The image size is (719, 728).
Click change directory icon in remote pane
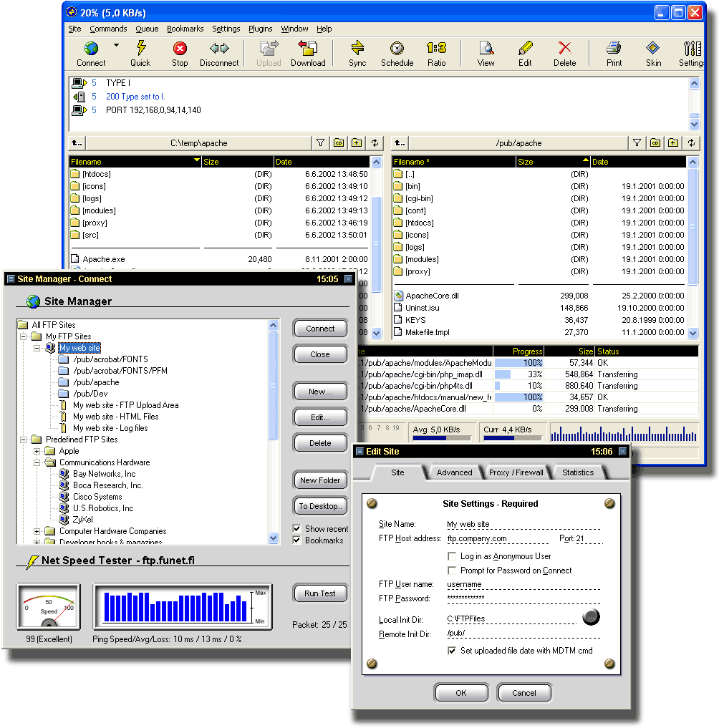[x=655, y=143]
